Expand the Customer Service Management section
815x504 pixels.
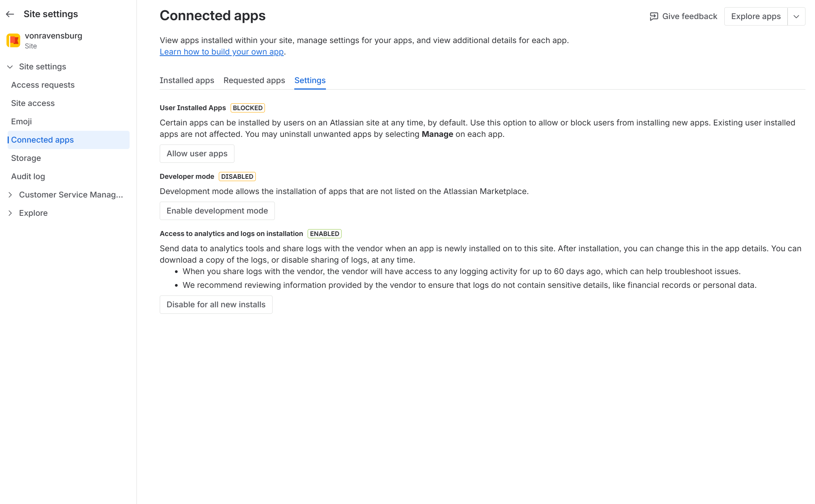pos(10,195)
